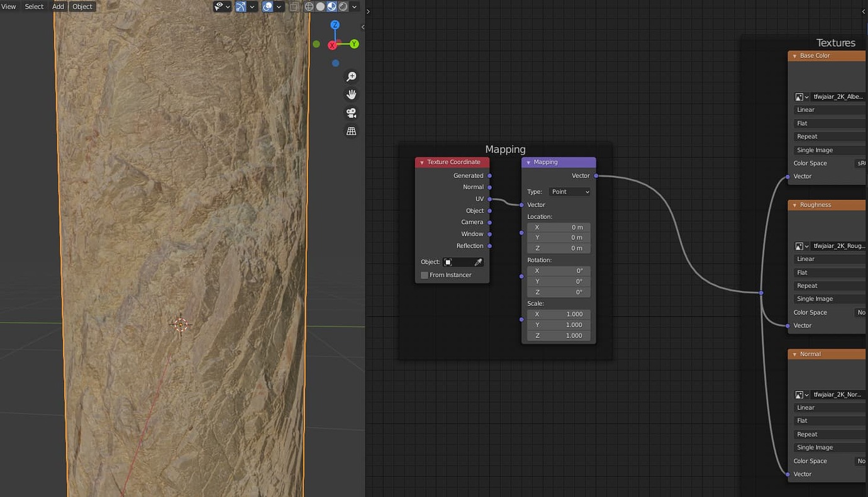The width and height of the screenshot is (868, 497).
Task: Click the Scale Y value field
Action: pos(559,325)
